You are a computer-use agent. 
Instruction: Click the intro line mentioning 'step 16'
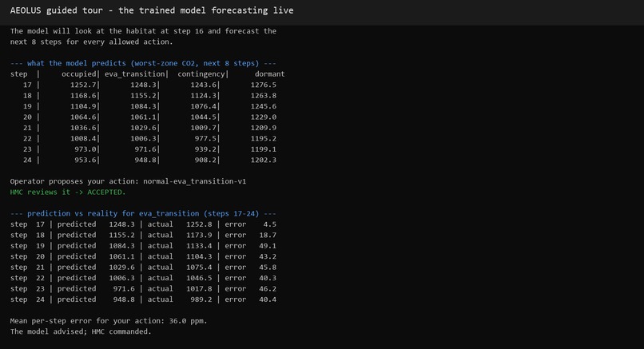(143, 31)
